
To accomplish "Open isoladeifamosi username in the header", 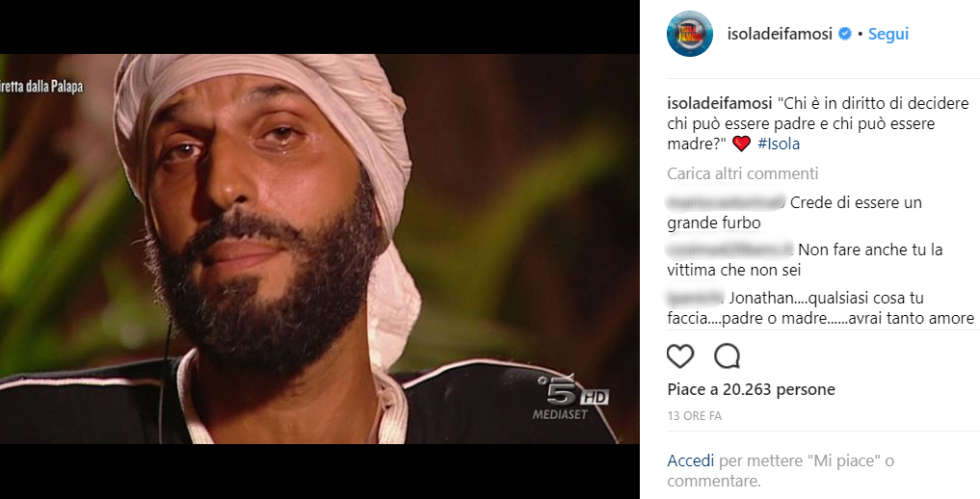I will click(780, 34).
